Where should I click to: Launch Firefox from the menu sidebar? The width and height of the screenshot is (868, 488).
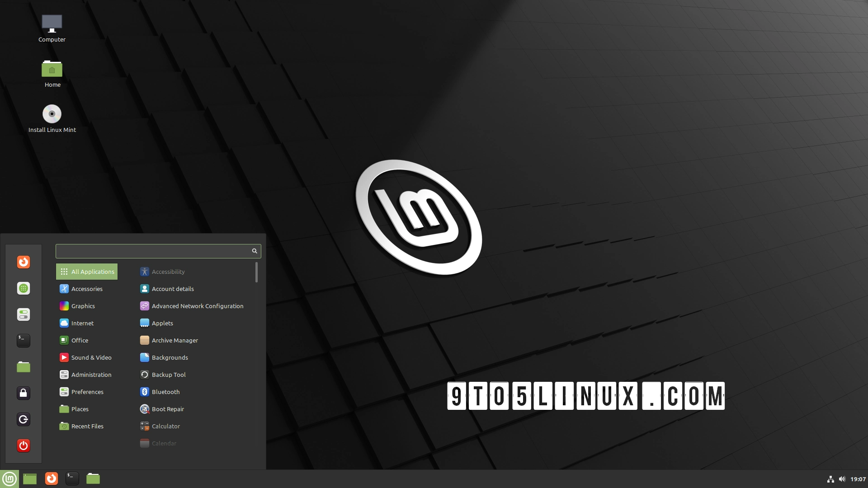coord(23,262)
